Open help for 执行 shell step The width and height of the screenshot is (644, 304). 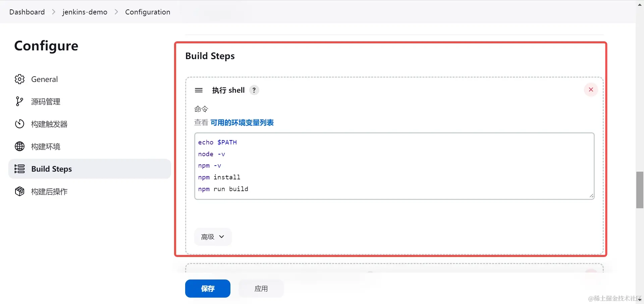(254, 90)
